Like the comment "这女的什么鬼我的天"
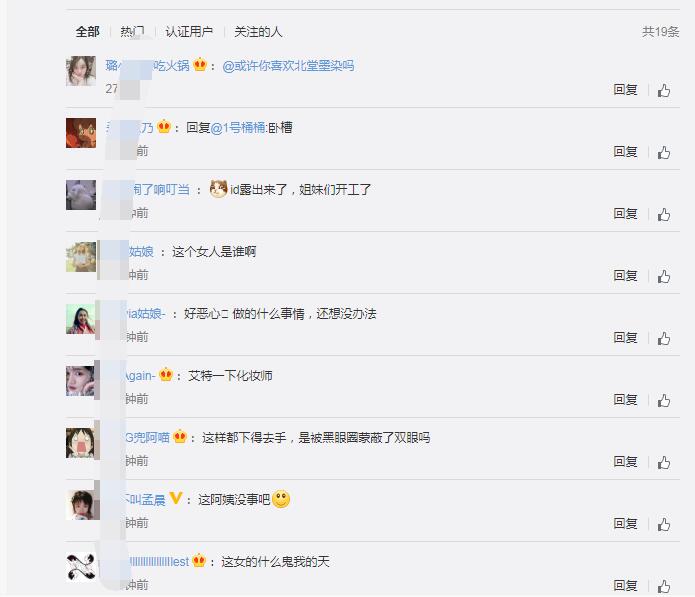The width and height of the screenshot is (695, 597). pyautogui.click(x=664, y=586)
